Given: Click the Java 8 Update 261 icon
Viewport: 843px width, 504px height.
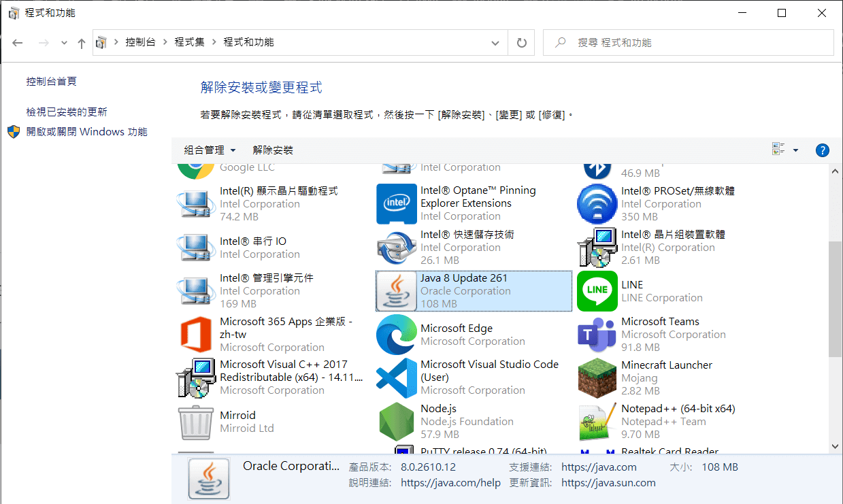Looking at the screenshot, I should coord(397,291).
